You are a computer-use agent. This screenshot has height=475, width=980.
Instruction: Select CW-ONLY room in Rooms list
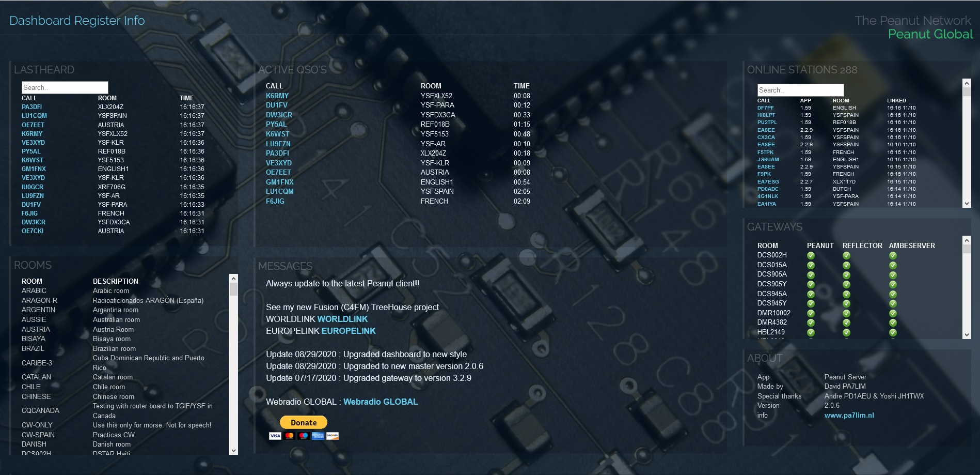coord(37,425)
